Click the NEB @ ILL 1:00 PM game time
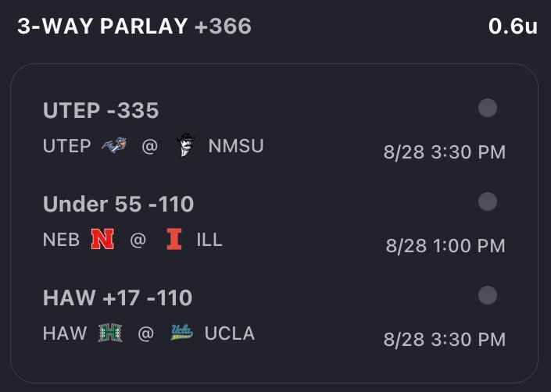Viewport: 551px width, 392px height. point(445,246)
